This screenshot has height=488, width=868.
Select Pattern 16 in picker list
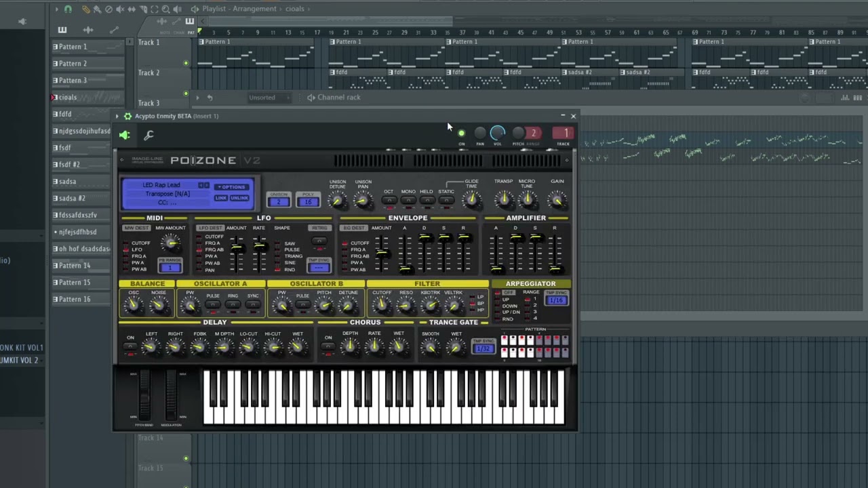pyautogui.click(x=88, y=300)
